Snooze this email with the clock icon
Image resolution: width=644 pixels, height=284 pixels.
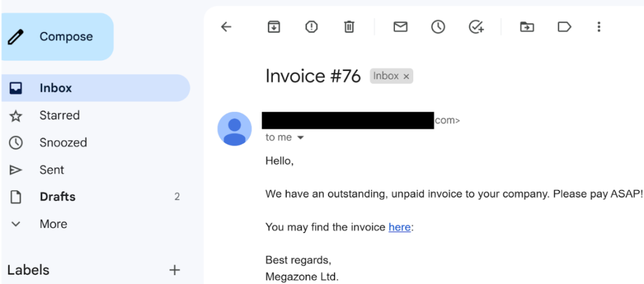[438, 27]
